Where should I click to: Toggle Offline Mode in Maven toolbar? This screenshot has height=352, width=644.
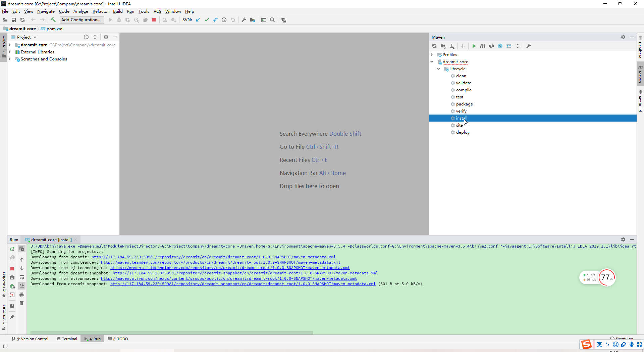pyautogui.click(x=491, y=46)
